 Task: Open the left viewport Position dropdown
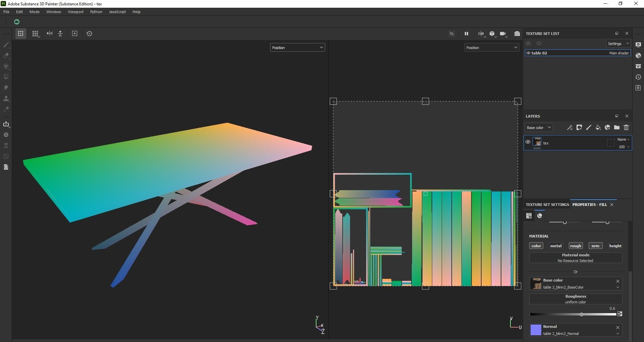(x=297, y=48)
